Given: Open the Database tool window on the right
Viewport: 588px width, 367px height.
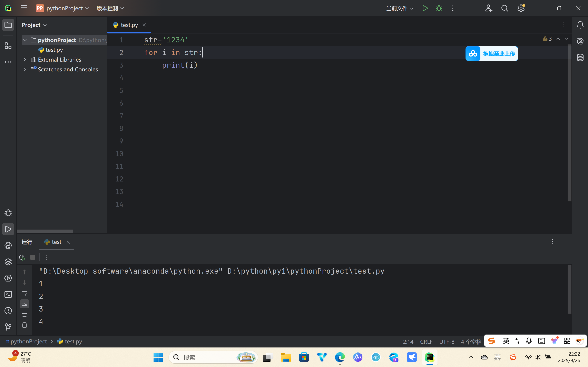Looking at the screenshot, I should point(580,57).
